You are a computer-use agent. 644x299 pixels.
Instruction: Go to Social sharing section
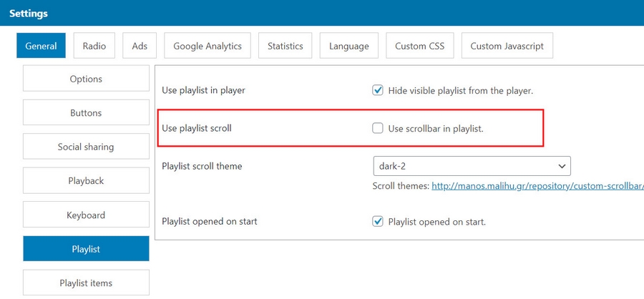coord(86,147)
